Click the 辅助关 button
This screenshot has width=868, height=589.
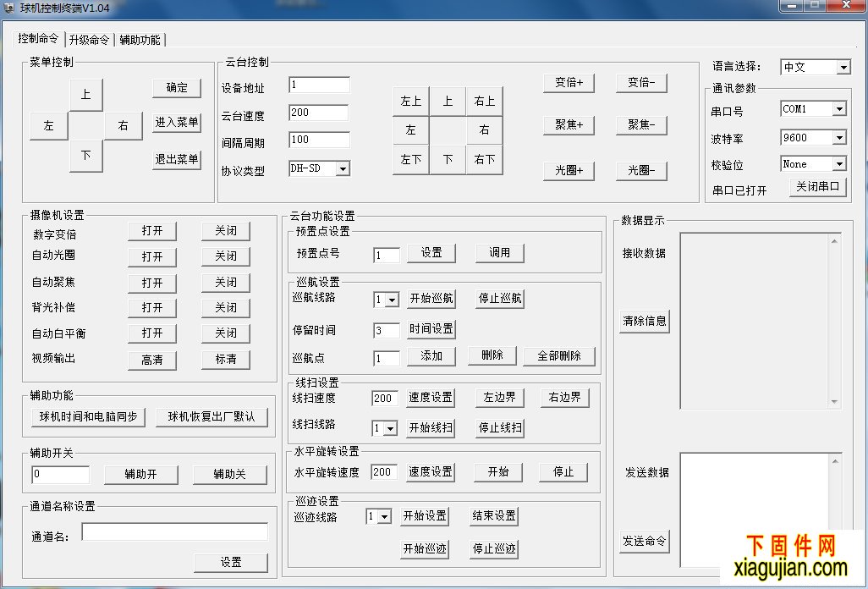point(230,475)
